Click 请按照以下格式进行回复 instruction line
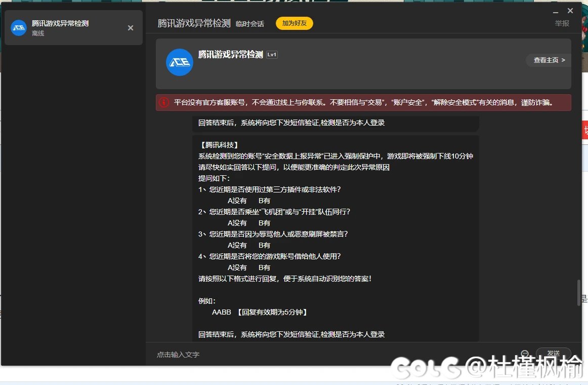 click(284, 279)
